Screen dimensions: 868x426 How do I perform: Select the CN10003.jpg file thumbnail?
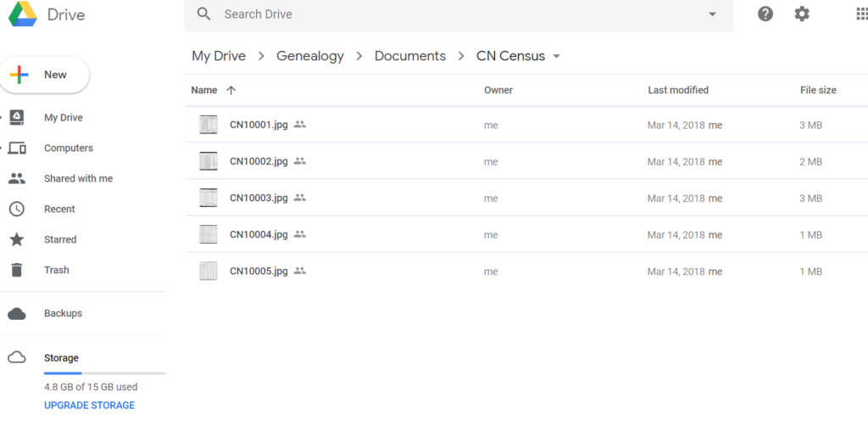pos(209,198)
